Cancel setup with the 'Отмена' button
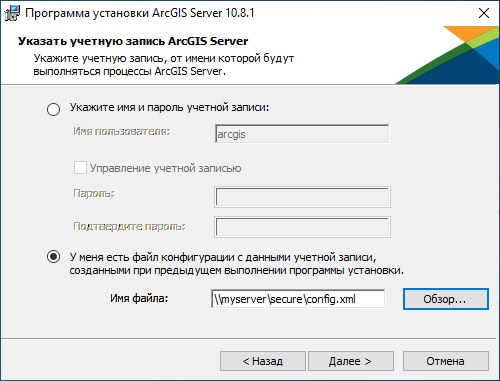This screenshot has width=500, height=381. click(x=446, y=361)
